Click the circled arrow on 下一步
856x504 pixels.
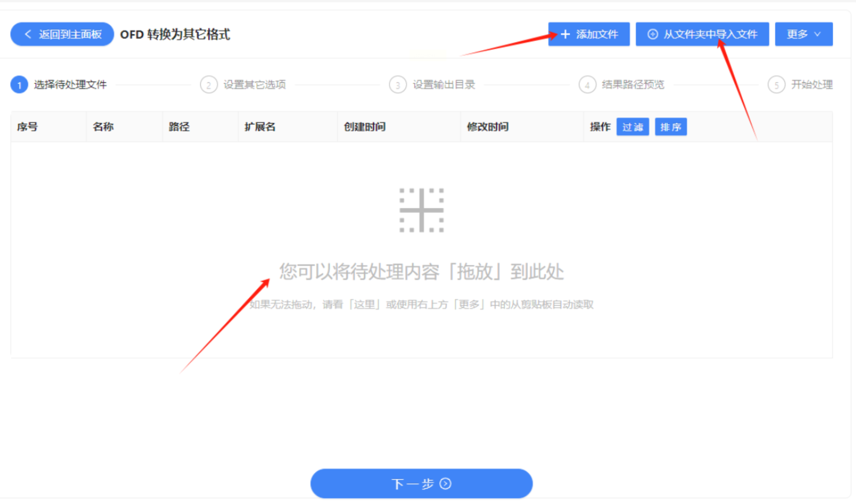446,483
